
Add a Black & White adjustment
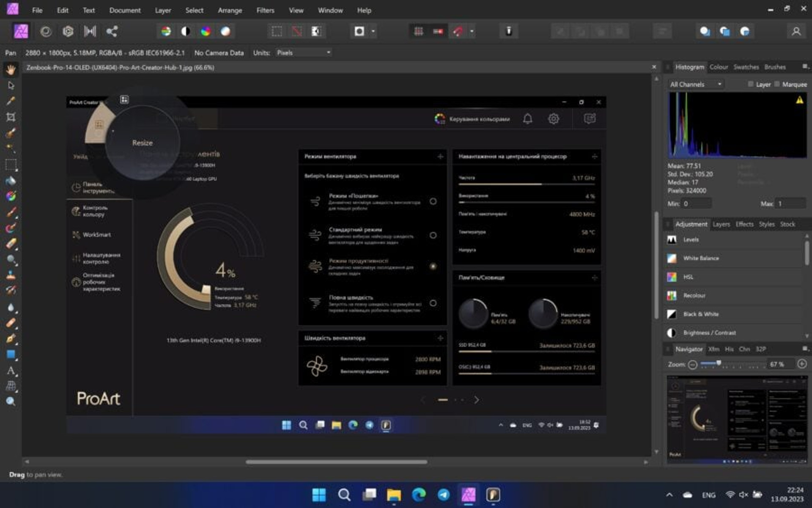coord(734,314)
